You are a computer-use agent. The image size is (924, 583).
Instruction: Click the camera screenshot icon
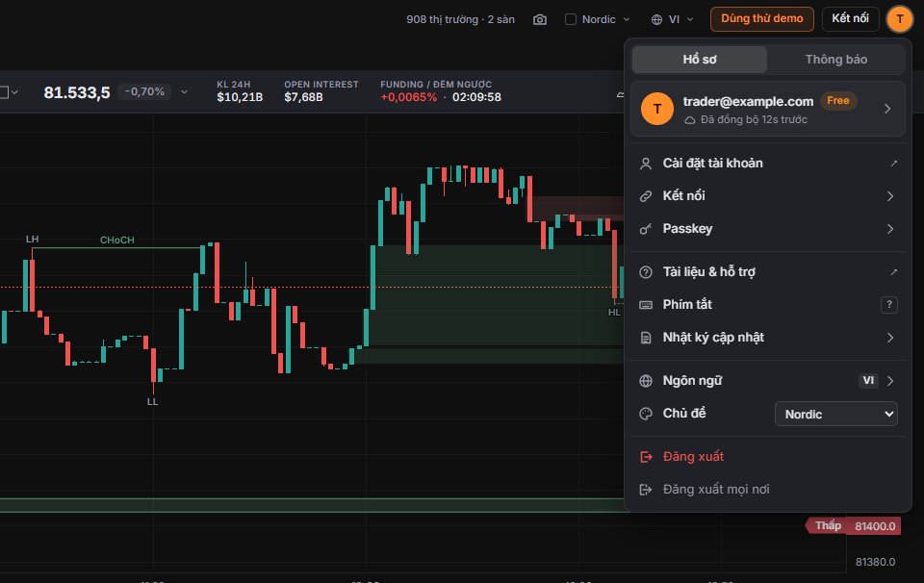coord(540,19)
